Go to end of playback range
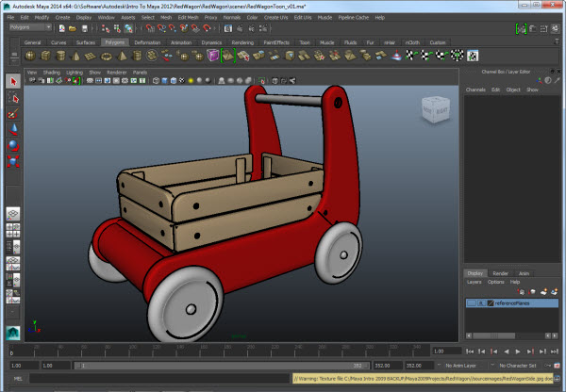The width and height of the screenshot is (566, 392). (x=555, y=351)
